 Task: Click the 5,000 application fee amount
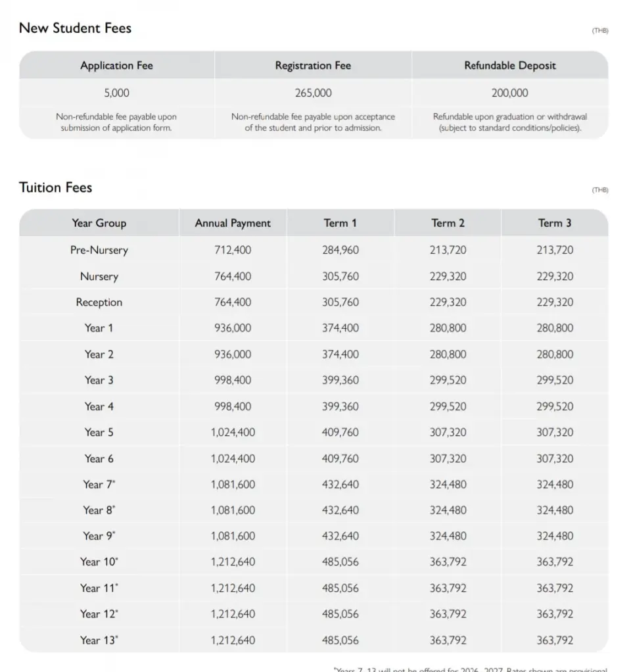pos(116,93)
